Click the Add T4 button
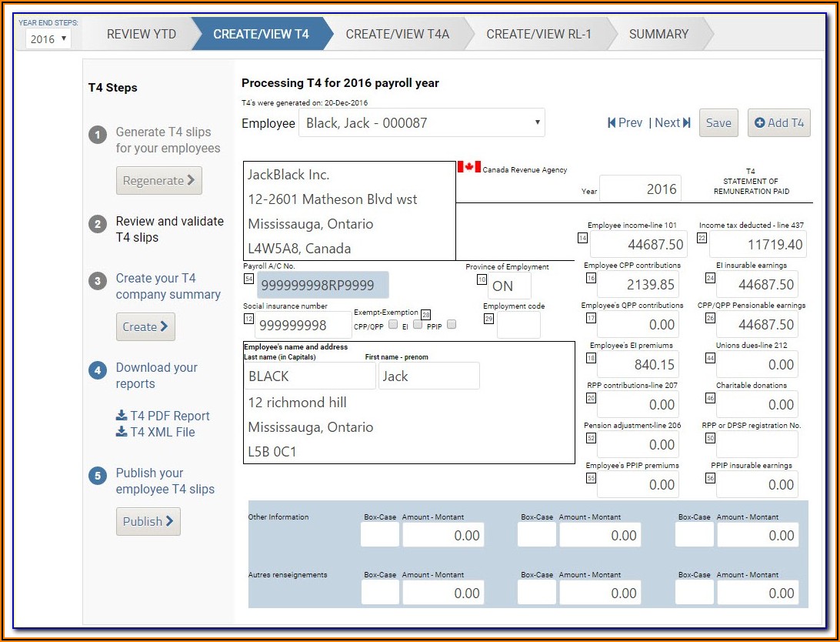 tap(778, 123)
